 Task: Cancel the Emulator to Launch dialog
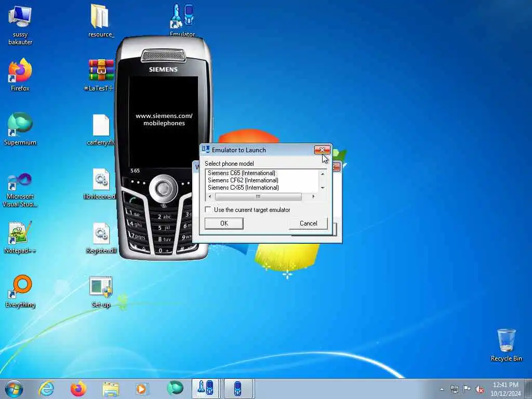(309, 223)
